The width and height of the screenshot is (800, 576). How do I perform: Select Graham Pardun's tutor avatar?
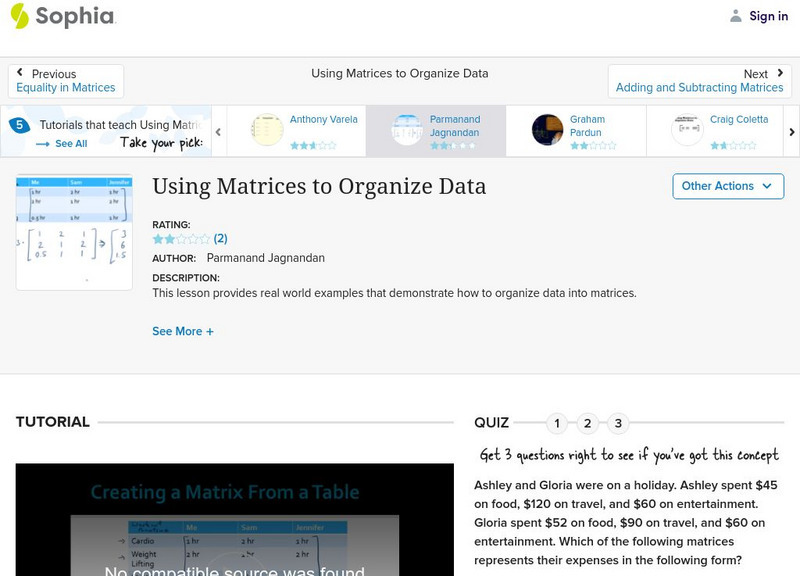coord(547,129)
